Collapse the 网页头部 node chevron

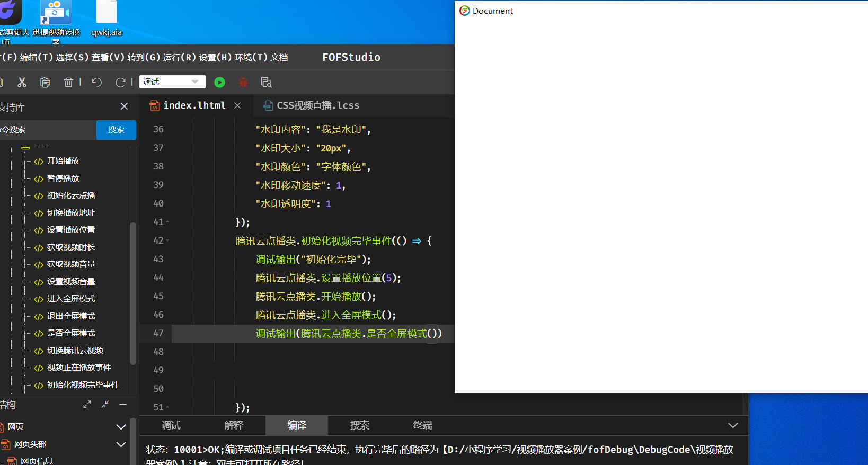pyautogui.click(x=121, y=444)
